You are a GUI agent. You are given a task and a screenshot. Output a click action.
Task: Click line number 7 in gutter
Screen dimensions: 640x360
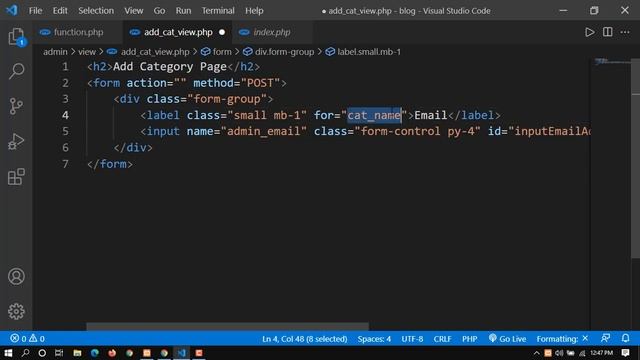coord(65,164)
